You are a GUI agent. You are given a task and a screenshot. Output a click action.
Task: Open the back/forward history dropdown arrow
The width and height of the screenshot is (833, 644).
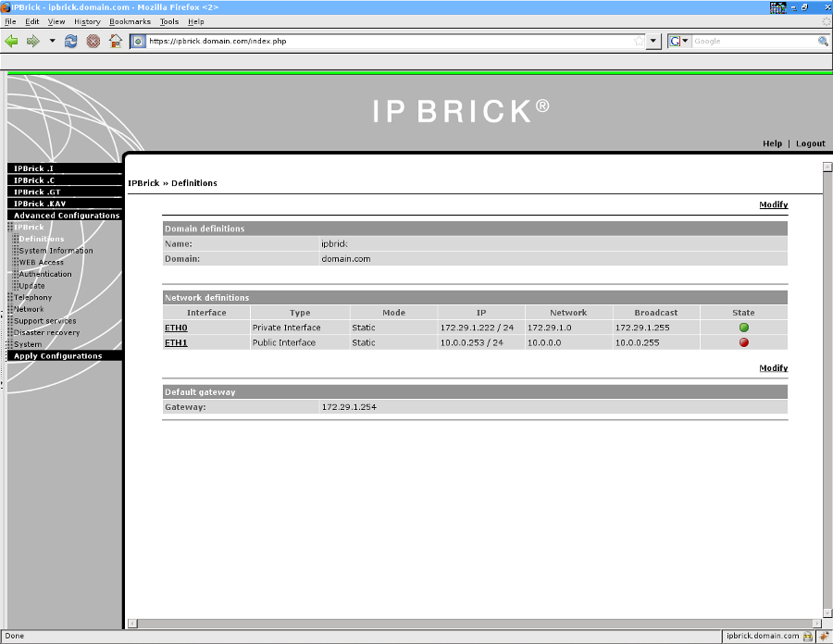tap(52, 41)
